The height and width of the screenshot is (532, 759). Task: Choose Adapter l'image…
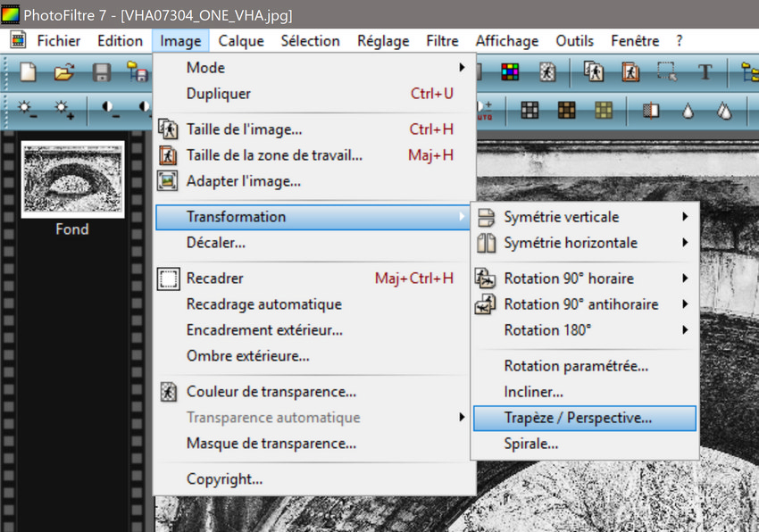point(313,181)
